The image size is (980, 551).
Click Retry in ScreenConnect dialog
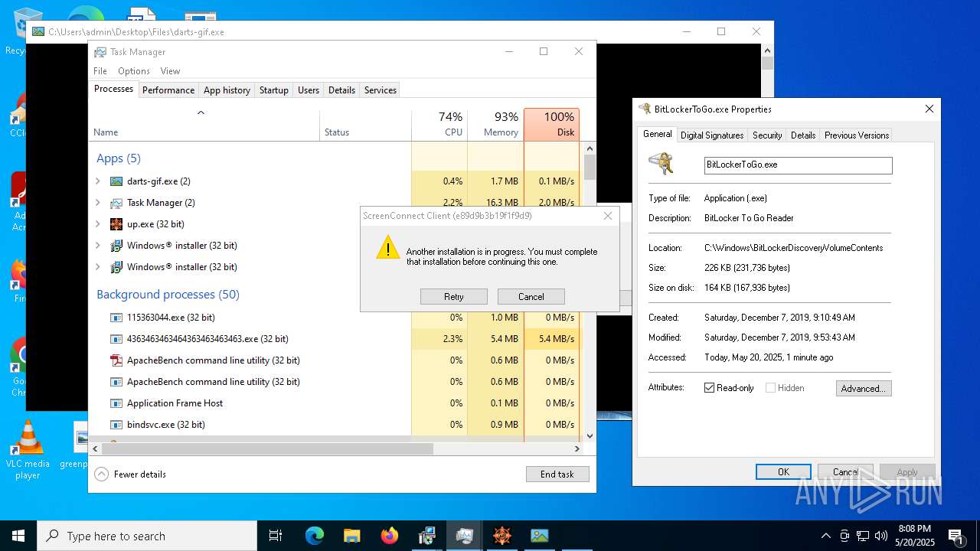click(454, 296)
